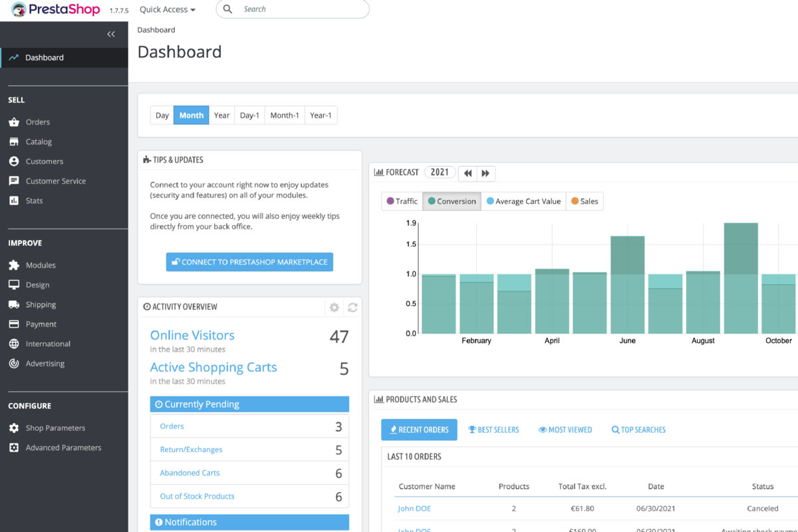Refresh the Activity Overview panel
The width and height of the screenshot is (798, 532).
coord(352,307)
